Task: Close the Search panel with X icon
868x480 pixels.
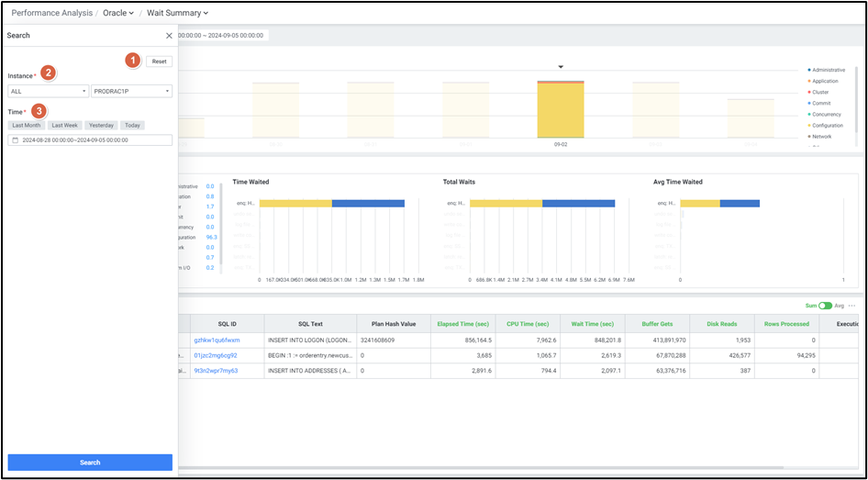Action: [169, 36]
